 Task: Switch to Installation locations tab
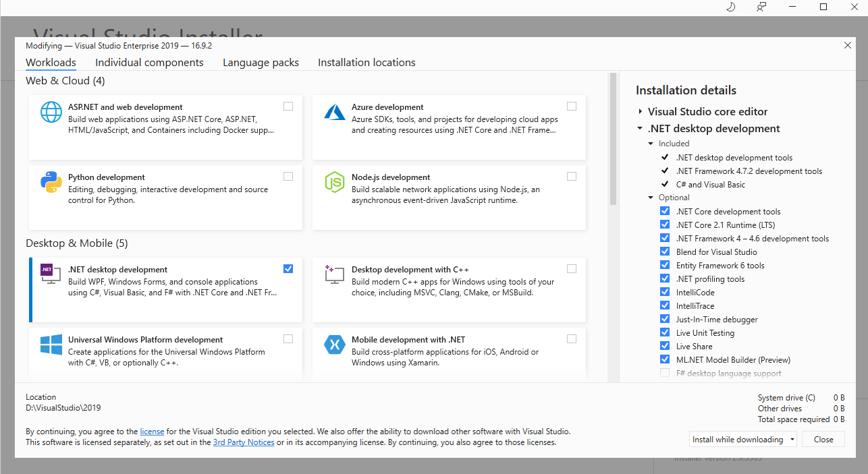(367, 63)
